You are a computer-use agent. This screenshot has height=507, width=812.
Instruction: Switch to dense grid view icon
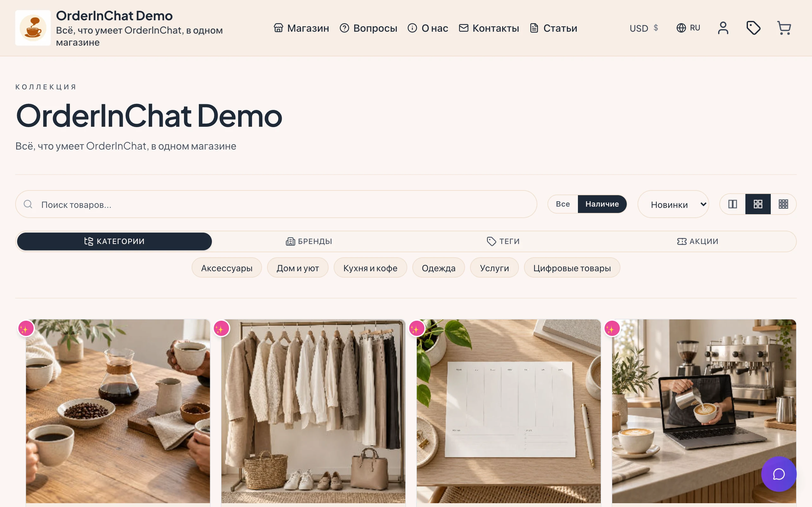coord(783,204)
